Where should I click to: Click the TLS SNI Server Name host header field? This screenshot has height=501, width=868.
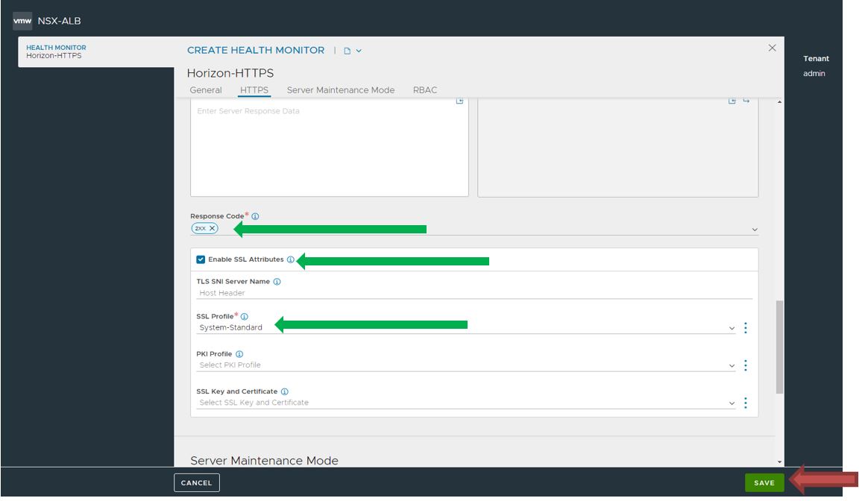coord(474,293)
